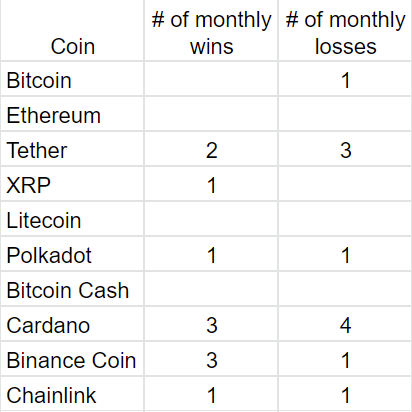The width and height of the screenshot is (412, 412).
Task: Select the Bitcoin Cash name cell
Action: pos(72,289)
